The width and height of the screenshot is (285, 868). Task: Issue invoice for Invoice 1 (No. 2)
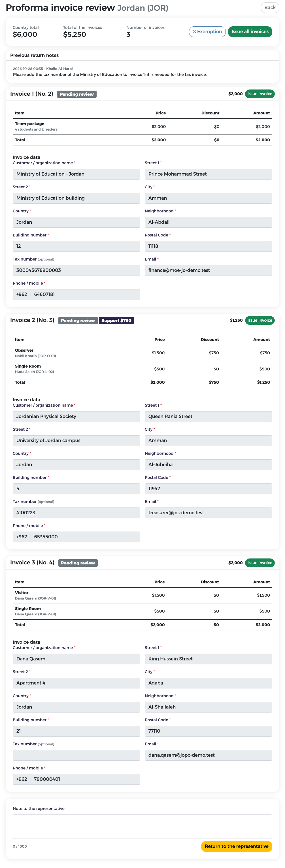click(260, 94)
